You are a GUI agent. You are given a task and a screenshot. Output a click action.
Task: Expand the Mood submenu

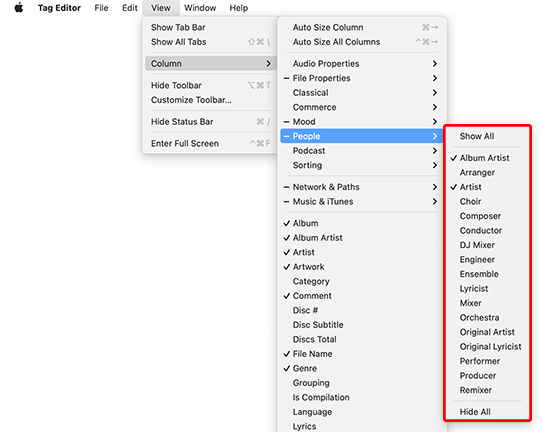[362, 122]
